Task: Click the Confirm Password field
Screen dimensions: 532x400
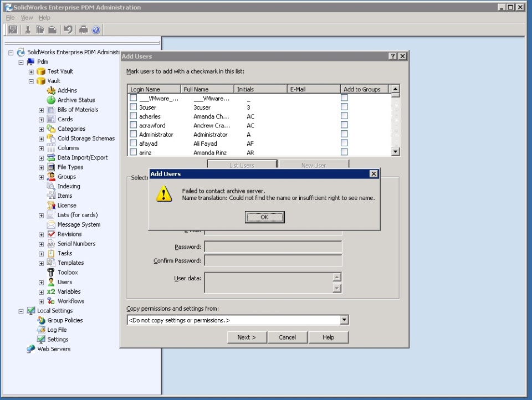Action: 273,260
